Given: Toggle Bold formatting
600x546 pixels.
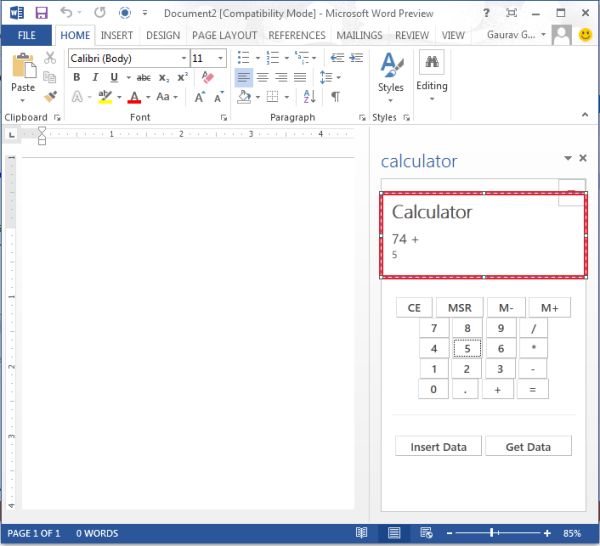Looking at the screenshot, I should pos(77,77).
